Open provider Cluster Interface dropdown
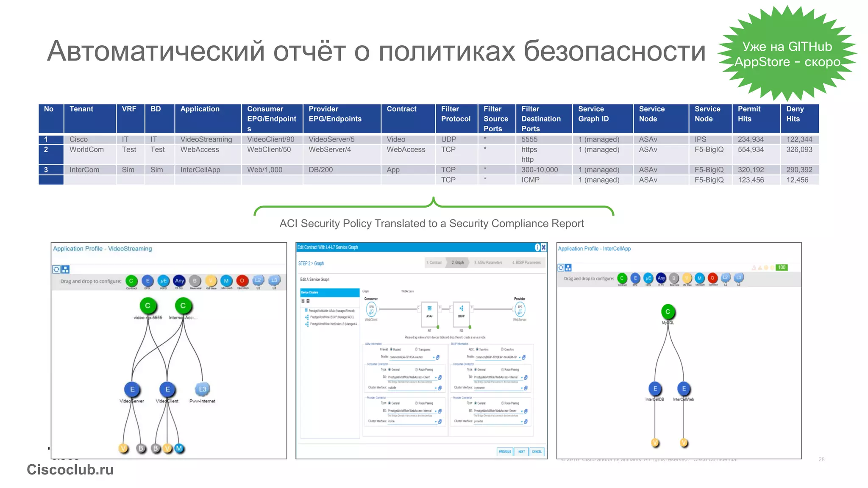The height and width of the screenshot is (488, 868). (x=522, y=421)
